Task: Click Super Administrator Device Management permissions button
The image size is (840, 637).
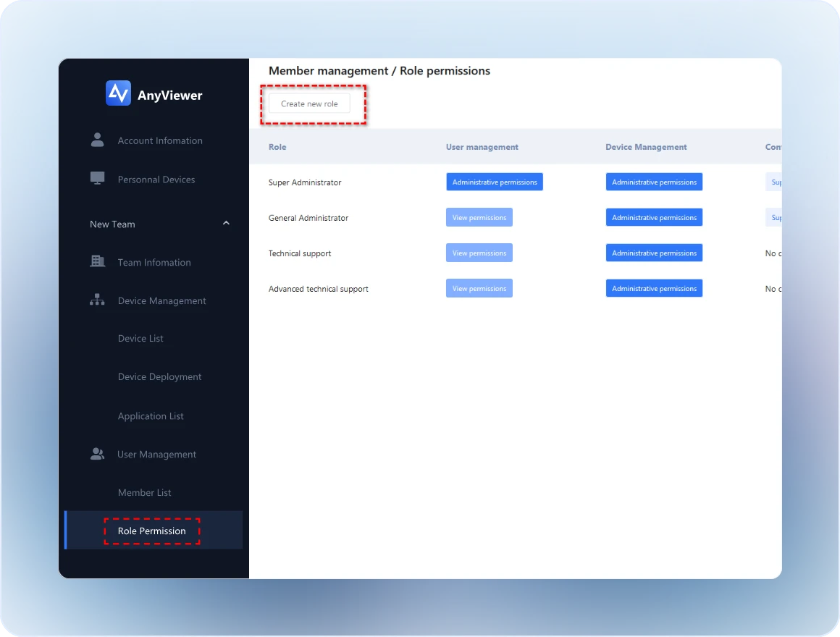Action: click(x=654, y=182)
